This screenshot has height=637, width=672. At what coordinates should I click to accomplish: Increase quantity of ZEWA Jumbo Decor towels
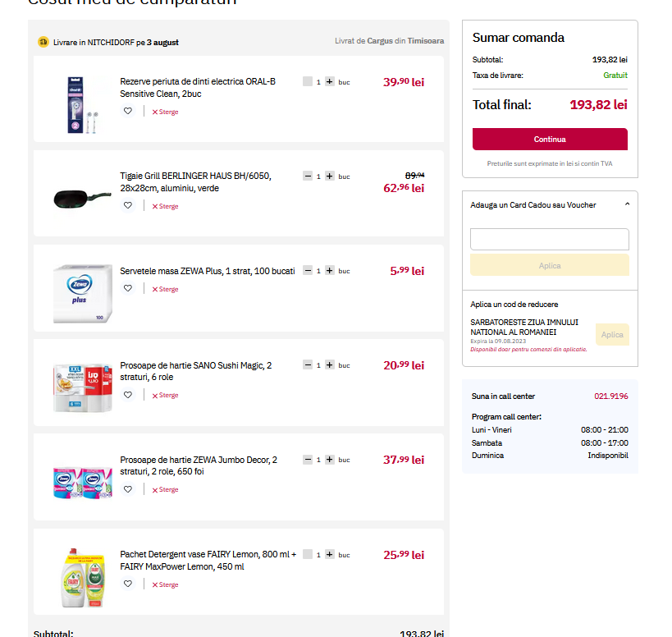click(330, 460)
